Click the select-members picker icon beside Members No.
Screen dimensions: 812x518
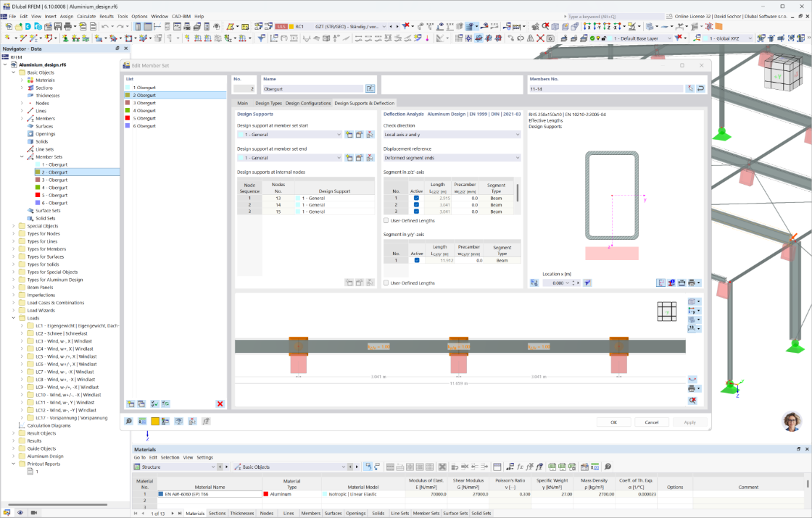coord(690,88)
